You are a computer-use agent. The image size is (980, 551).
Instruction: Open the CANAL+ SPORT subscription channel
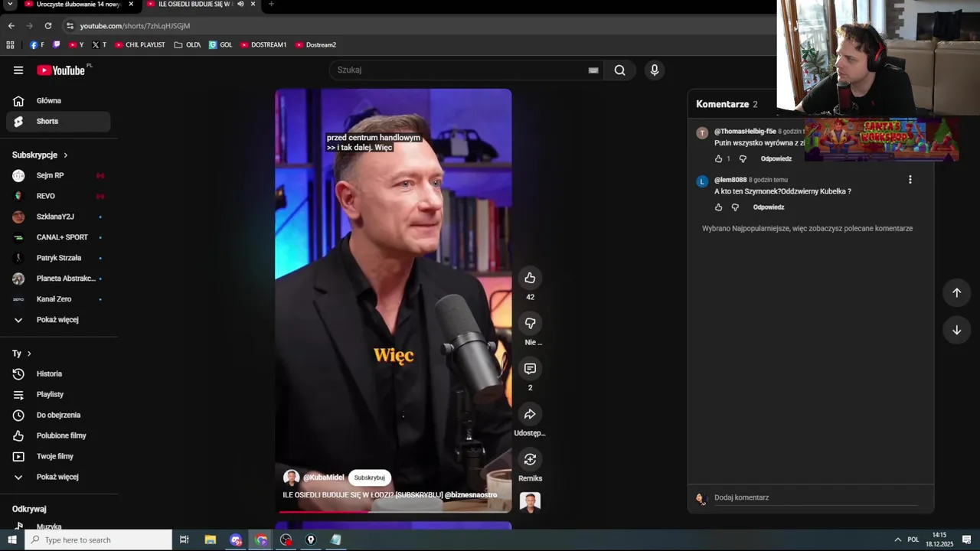(58, 238)
